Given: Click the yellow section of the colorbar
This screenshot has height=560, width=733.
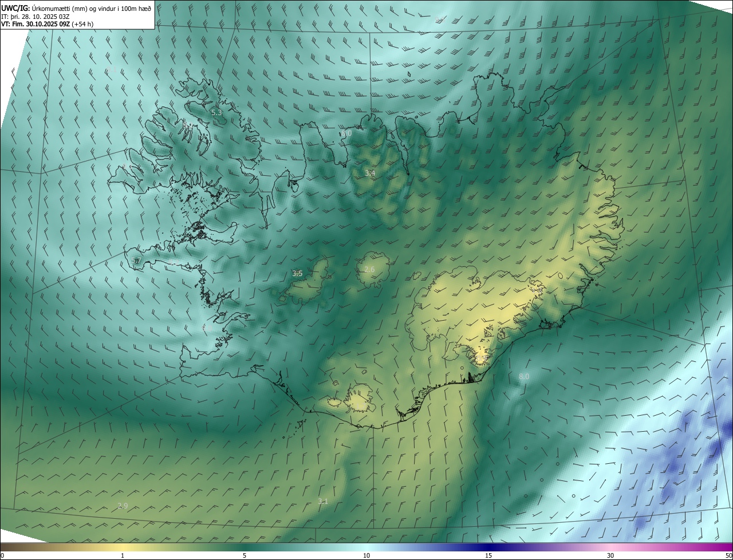Looking at the screenshot, I should click(123, 547).
